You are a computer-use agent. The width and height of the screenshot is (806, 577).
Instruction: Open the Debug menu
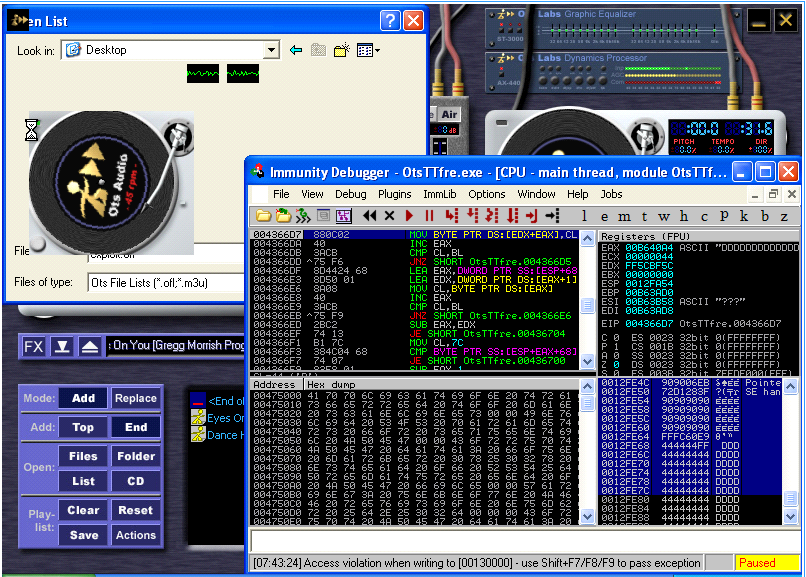[x=351, y=194]
